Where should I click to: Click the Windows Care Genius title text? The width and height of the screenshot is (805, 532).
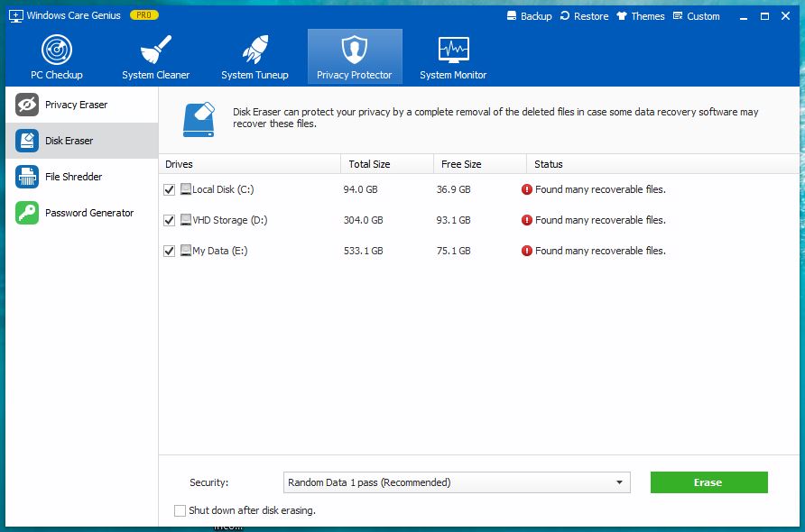(x=73, y=15)
